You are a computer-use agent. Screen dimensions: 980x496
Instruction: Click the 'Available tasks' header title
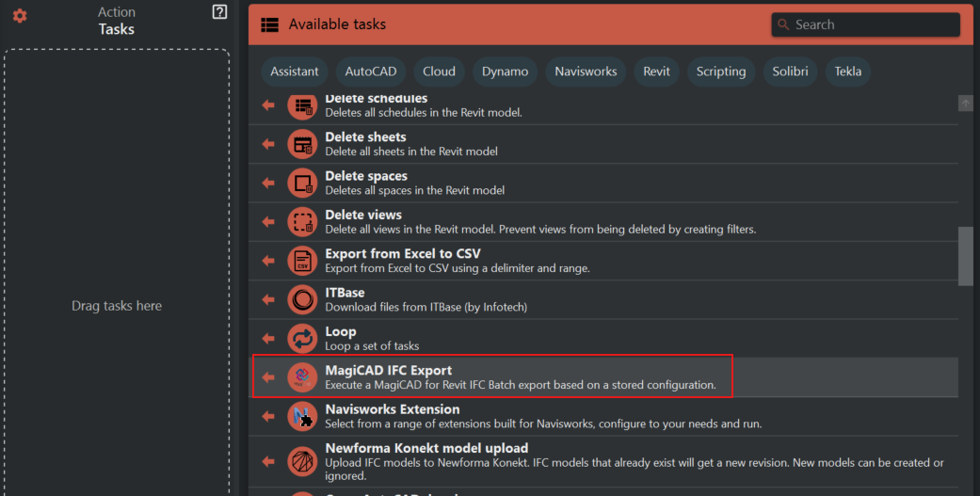pos(337,24)
